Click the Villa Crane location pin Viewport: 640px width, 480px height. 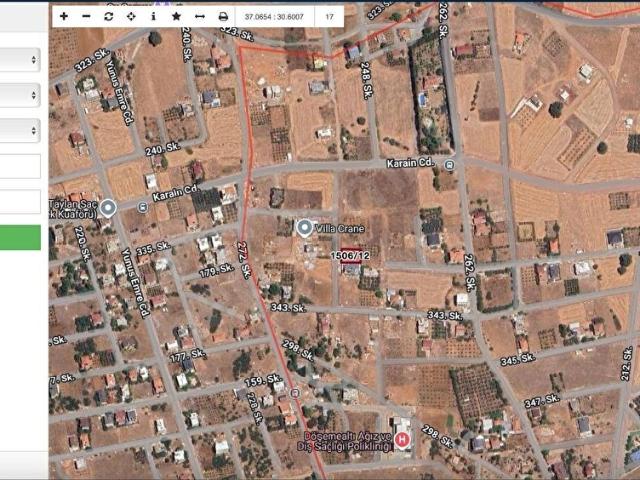304,228
